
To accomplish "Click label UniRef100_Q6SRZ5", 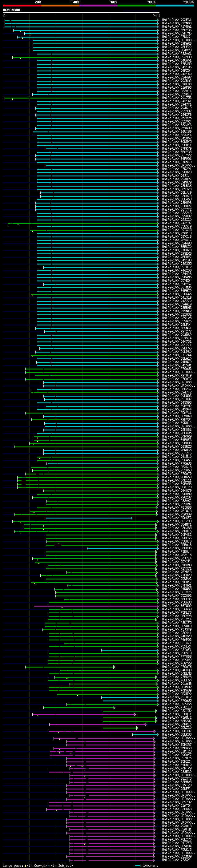I will [177, 446].
